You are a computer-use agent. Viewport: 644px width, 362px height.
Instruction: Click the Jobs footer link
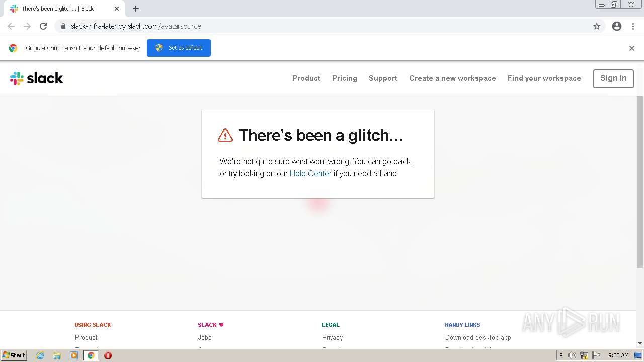205,338
